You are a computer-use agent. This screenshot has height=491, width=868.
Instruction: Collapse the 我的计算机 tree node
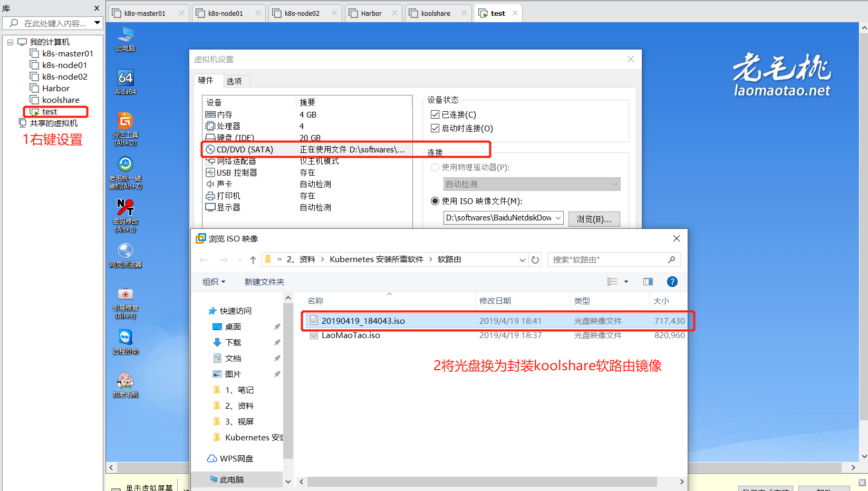[x=10, y=42]
